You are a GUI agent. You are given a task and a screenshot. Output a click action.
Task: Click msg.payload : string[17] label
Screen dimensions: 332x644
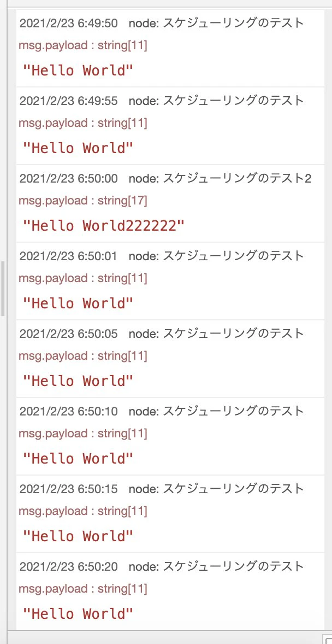83,201
